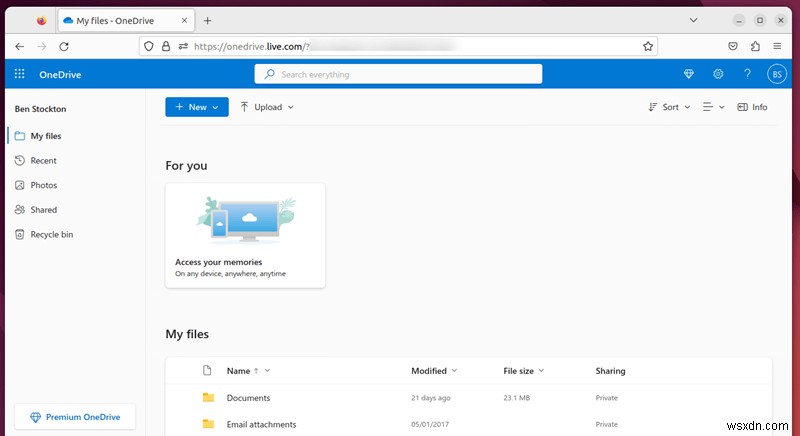800x436 pixels.
Task: Click the 23.1 MB file size cell
Action: point(516,398)
